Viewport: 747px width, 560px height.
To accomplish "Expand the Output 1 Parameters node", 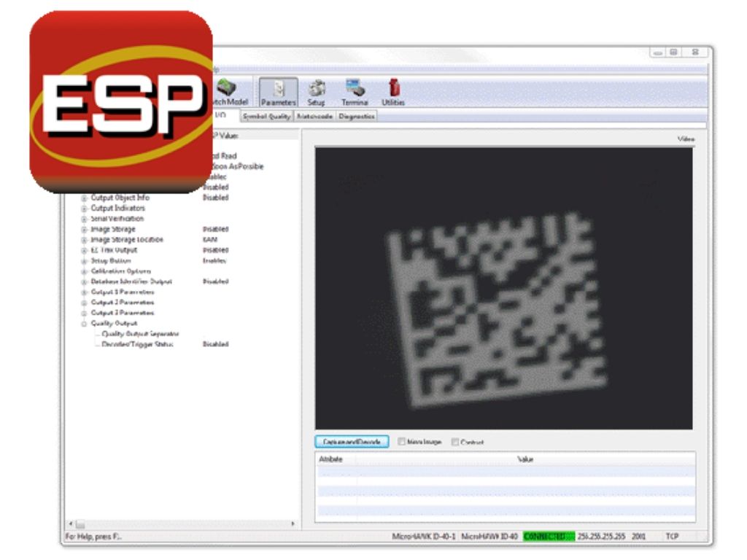I will click(84, 292).
